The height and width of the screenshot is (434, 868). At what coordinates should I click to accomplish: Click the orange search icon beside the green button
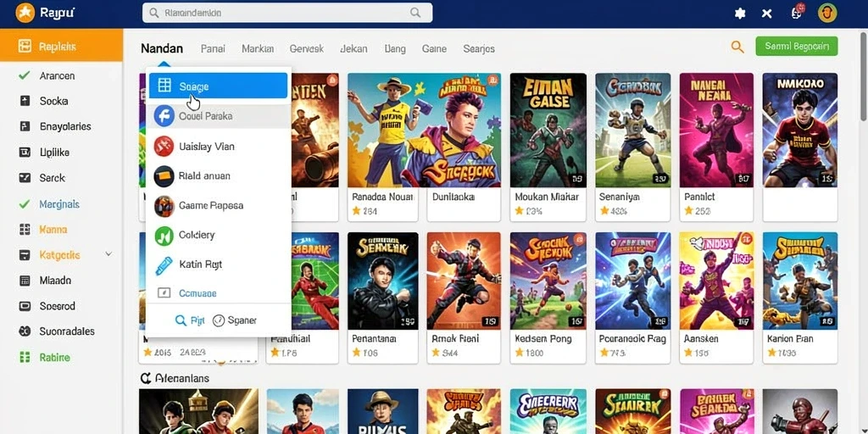tap(737, 47)
